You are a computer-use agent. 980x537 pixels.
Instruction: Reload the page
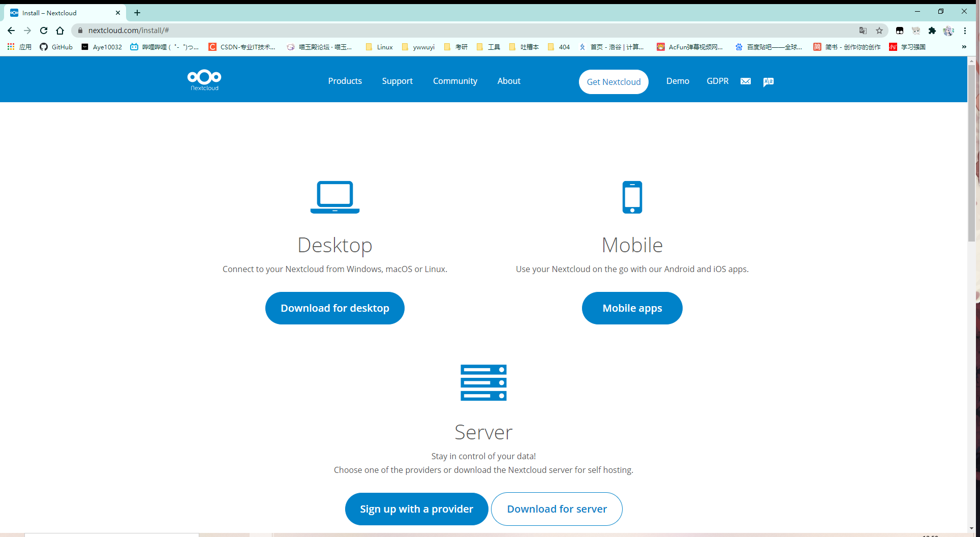pyautogui.click(x=44, y=31)
